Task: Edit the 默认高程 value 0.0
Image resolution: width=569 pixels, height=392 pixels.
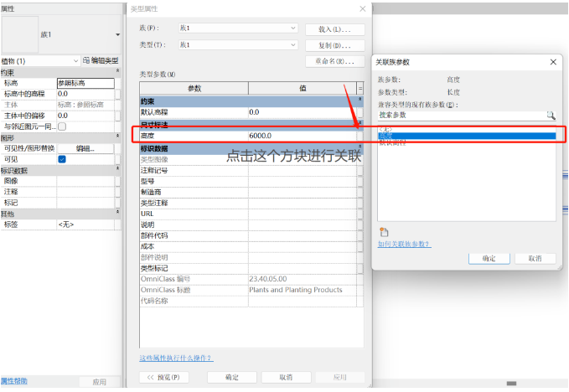Action: [303, 112]
